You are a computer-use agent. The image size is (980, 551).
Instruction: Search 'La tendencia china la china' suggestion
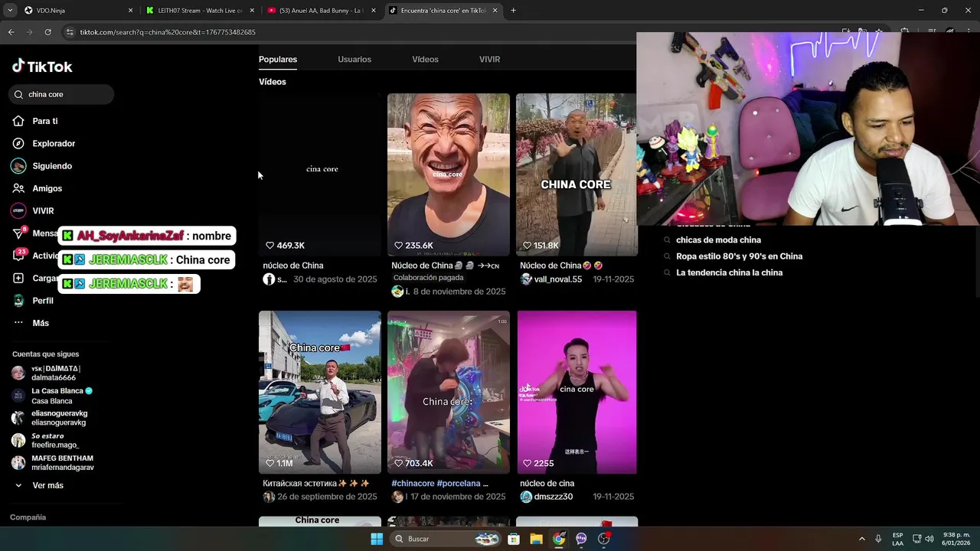[x=729, y=272]
